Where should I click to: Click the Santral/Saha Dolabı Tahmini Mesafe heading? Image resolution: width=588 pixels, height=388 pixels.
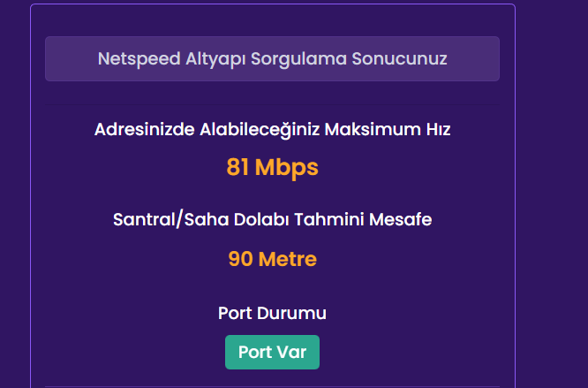(272, 219)
